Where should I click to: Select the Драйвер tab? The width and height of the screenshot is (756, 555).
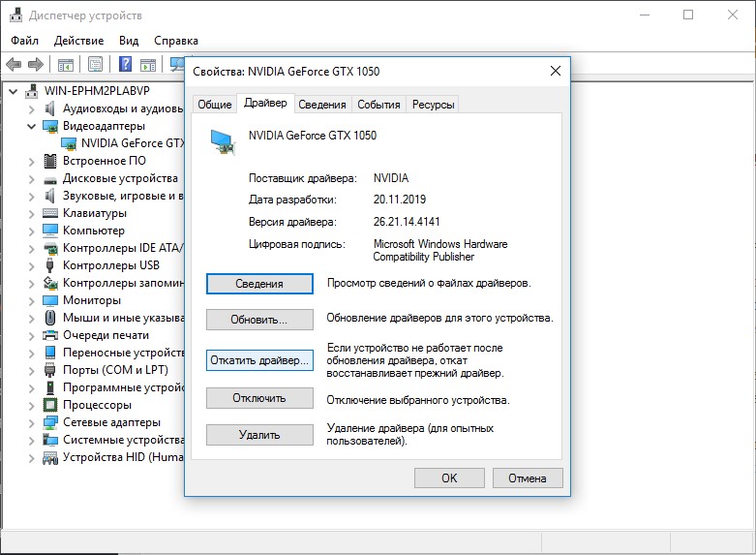point(265,103)
